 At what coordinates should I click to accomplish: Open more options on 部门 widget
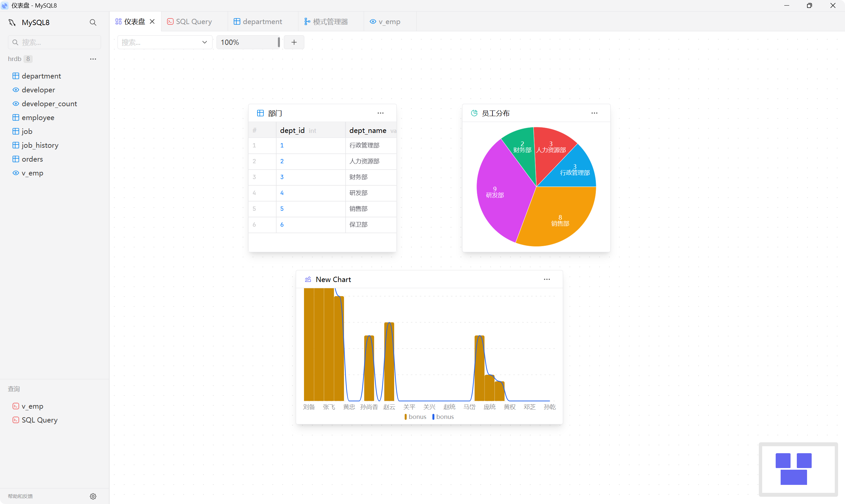click(380, 113)
